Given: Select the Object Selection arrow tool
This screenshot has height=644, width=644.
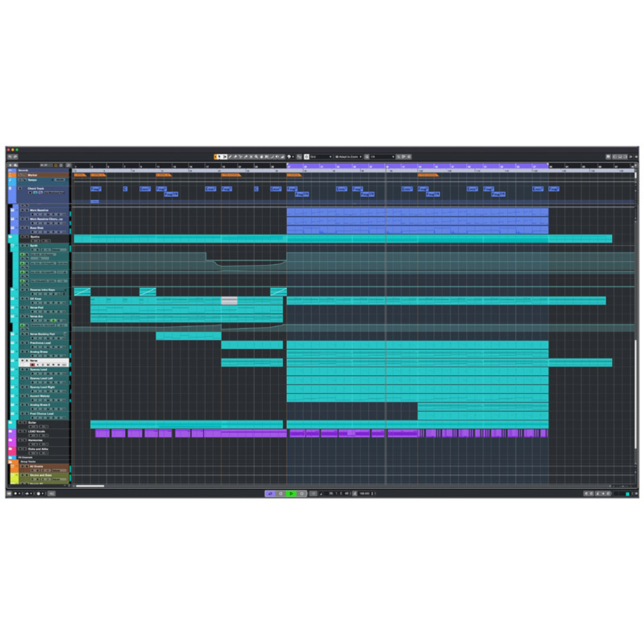Looking at the screenshot, I should [x=219, y=156].
